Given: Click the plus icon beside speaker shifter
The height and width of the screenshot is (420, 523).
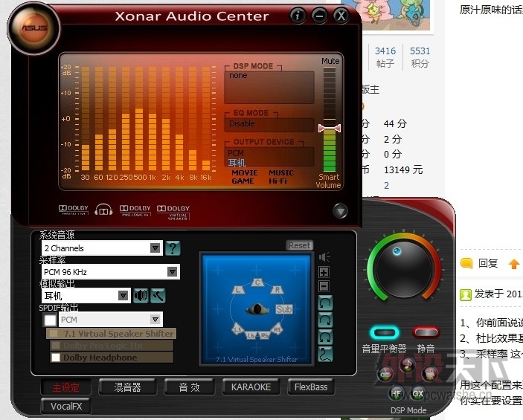Looking at the screenshot, I should 324,272.
